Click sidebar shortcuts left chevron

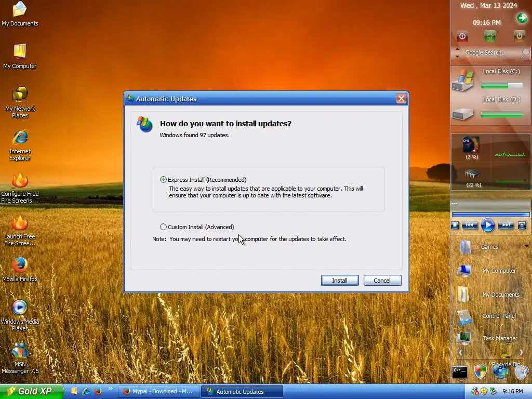click(x=460, y=353)
